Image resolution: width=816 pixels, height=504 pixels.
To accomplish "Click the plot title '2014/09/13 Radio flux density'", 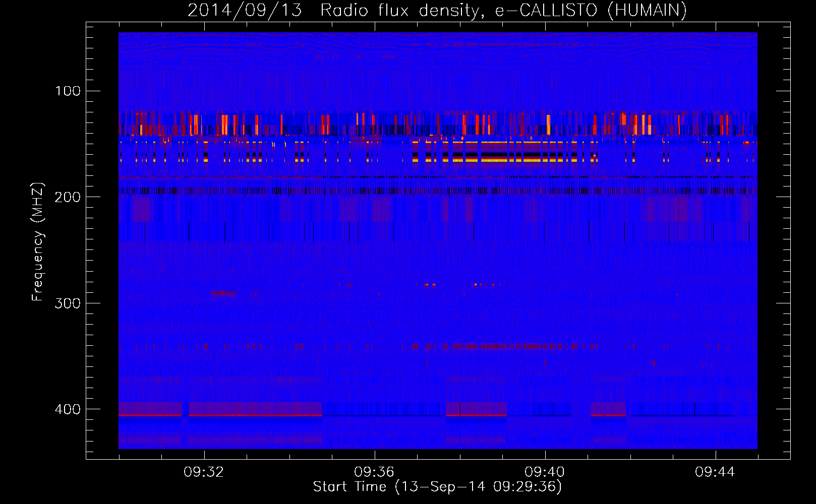I will pyautogui.click(x=333, y=10).
